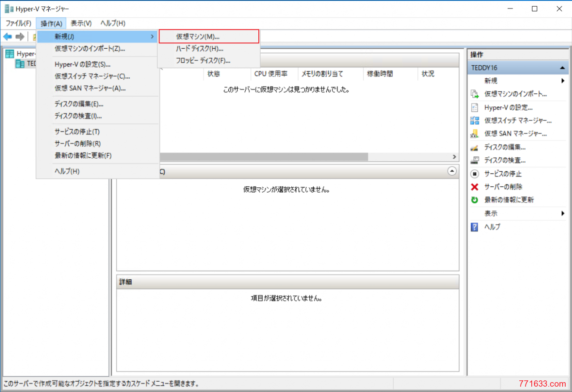Select ハード ディスク(H)... in the submenu
572x392 pixels.
(x=209, y=48)
